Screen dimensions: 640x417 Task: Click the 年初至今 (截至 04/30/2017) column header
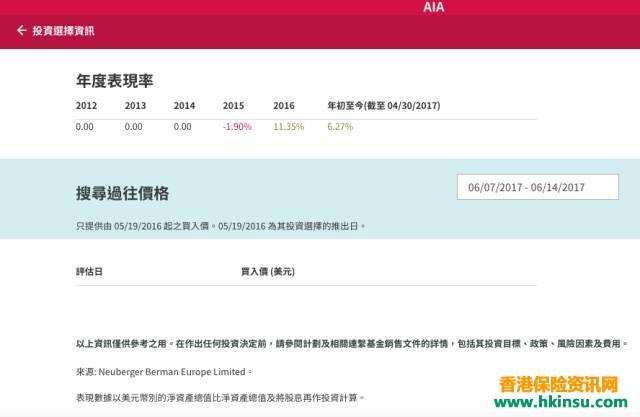(384, 105)
